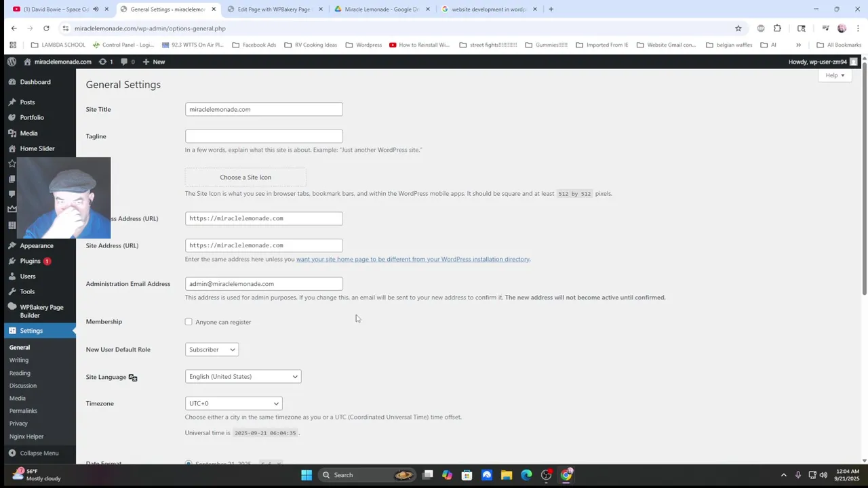
Task: Click the WordPress Address URL field
Action: (264, 218)
